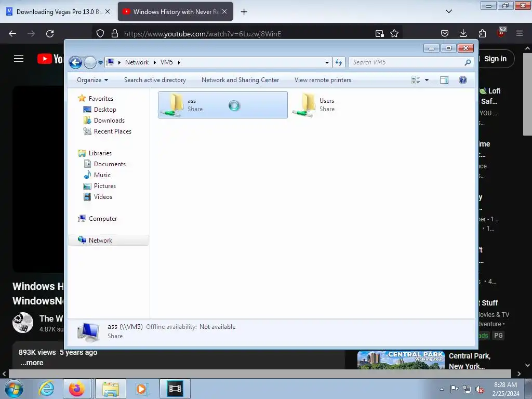Launch Internet Explorer from the taskbar

[46, 389]
